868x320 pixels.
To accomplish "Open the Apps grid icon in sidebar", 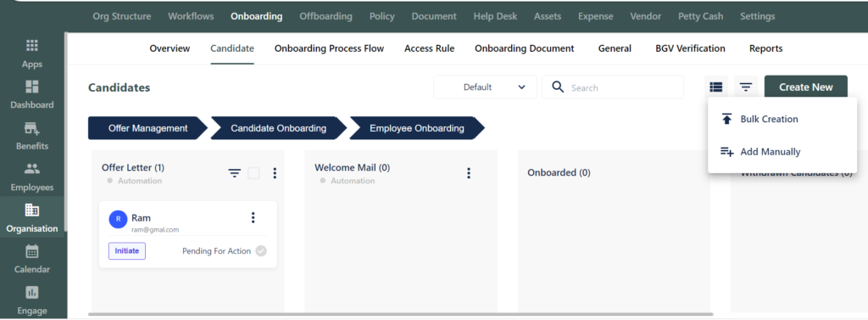I will (x=32, y=46).
